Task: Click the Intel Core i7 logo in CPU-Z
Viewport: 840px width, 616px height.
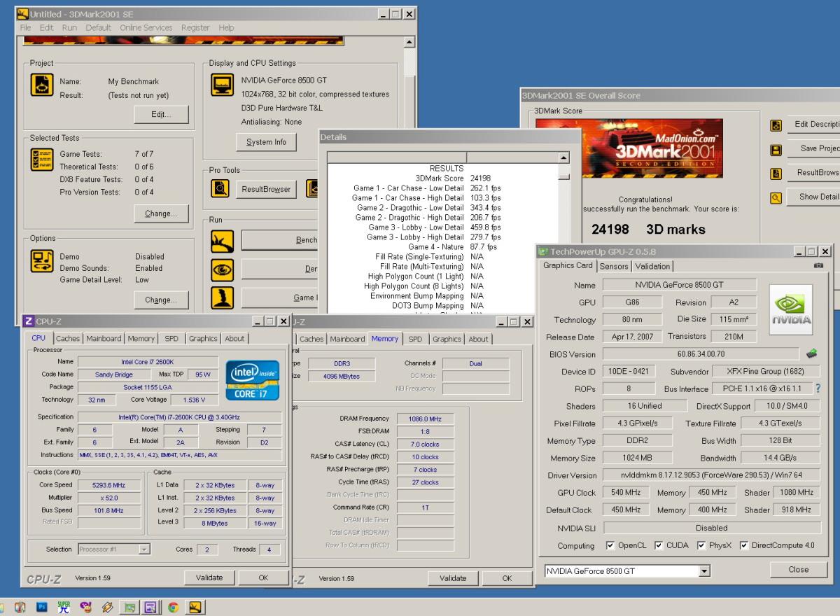Action: [252, 381]
